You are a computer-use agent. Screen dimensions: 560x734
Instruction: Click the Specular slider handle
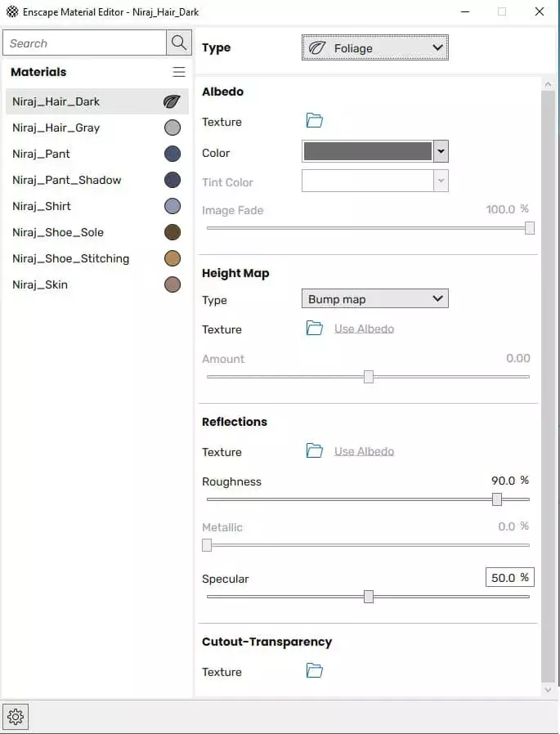[x=369, y=597]
